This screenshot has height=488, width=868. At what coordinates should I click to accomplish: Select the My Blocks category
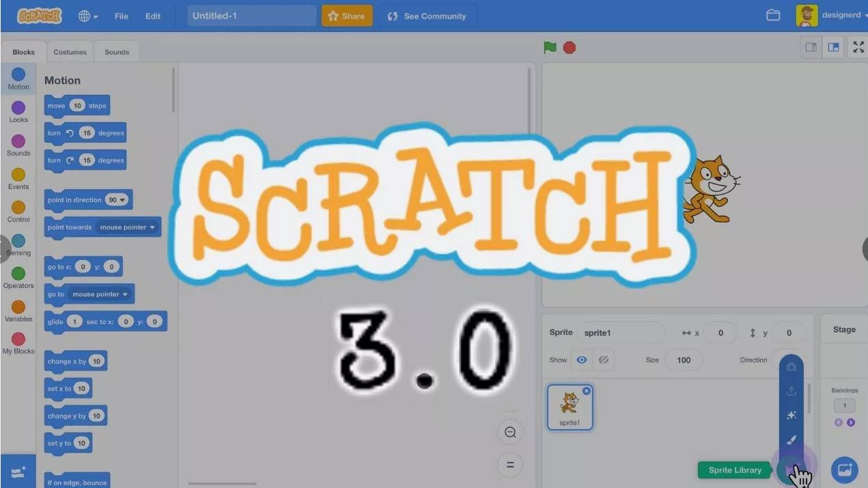(x=18, y=343)
